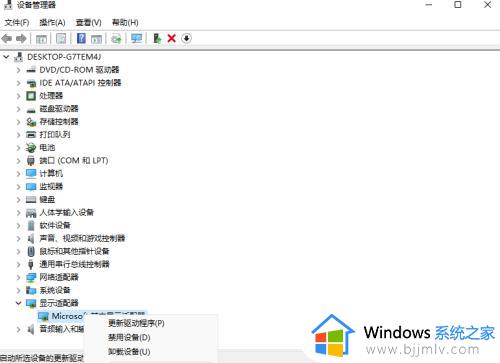Expand the 磁盘驱动器 category
Viewport: 500px width, 363px height.
pos(18,109)
